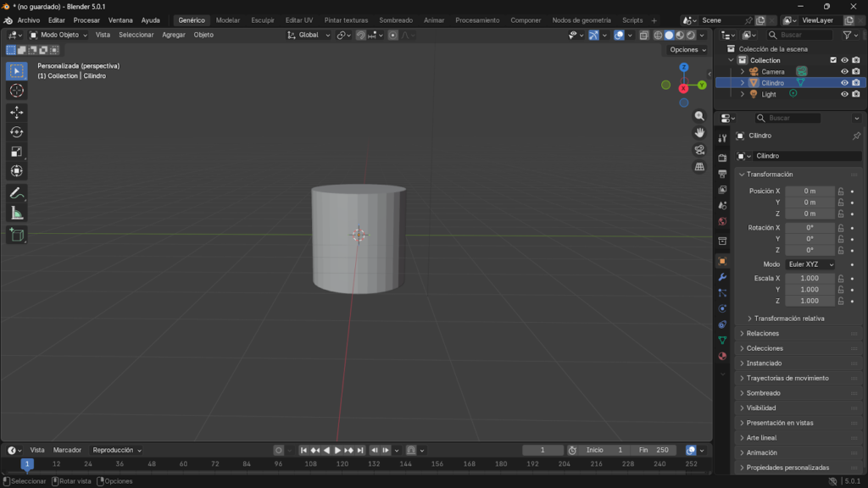Hide the Cilindro object in viewport
868x488 pixels.
844,83
